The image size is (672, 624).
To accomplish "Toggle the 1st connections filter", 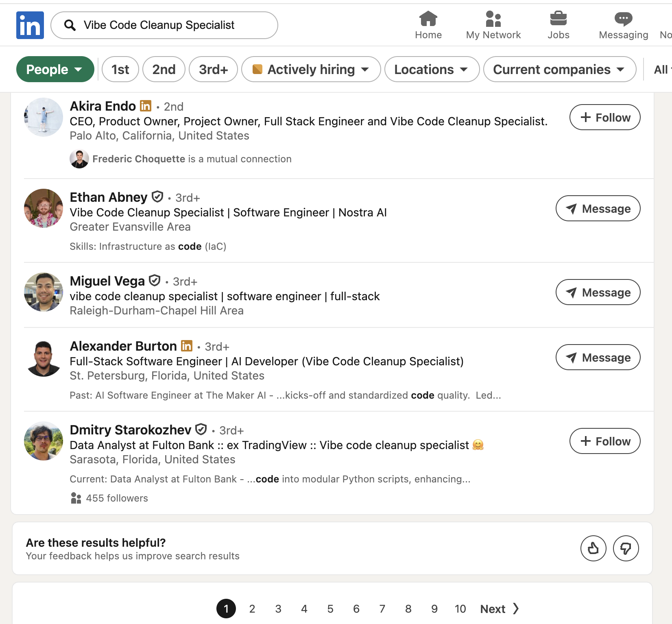I will 120,70.
